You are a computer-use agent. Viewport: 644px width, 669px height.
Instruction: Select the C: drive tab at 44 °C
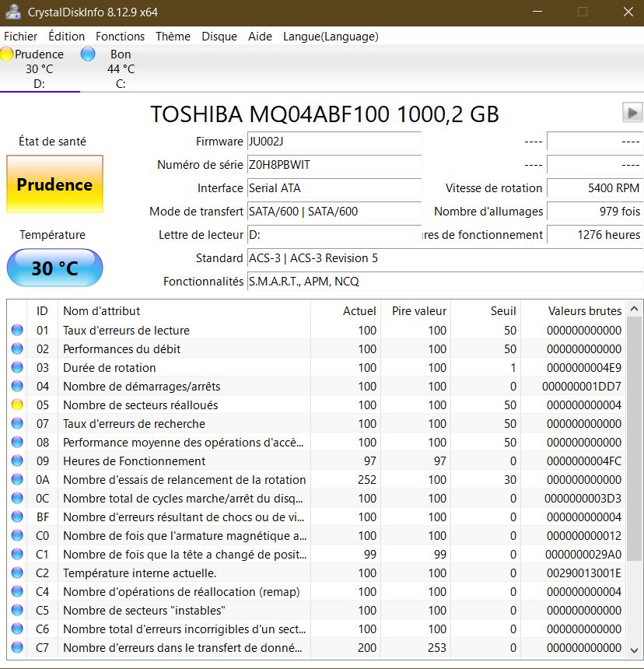click(x=121, y=68)
